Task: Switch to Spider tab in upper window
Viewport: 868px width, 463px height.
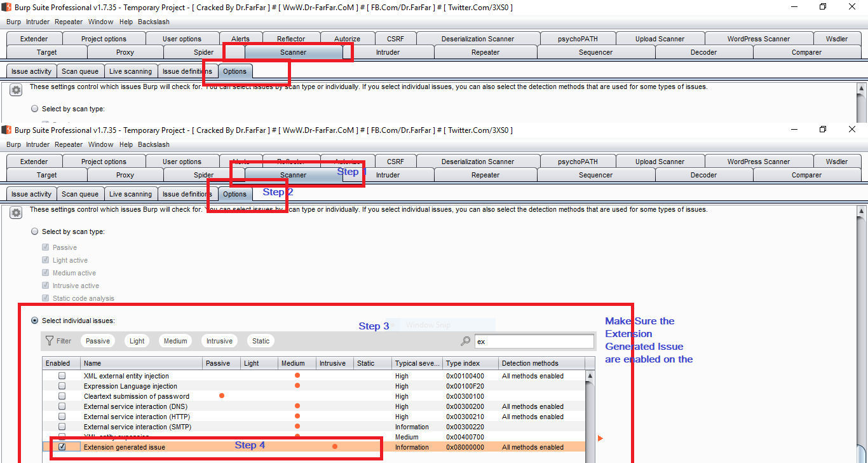Action: 203,52
